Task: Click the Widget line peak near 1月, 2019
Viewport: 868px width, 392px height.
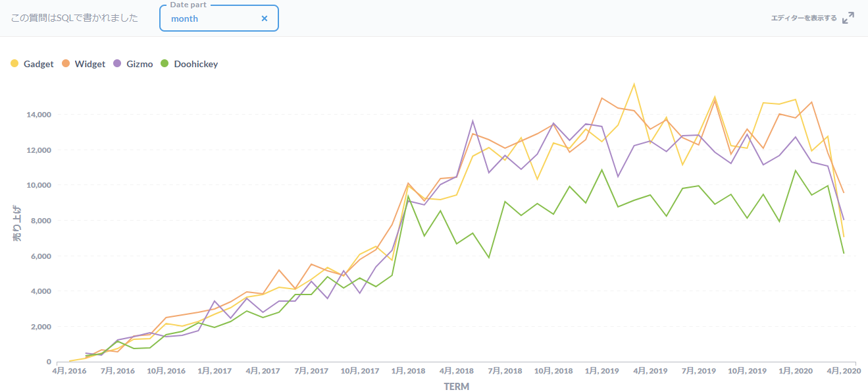Action: click(x=602, y=98)
